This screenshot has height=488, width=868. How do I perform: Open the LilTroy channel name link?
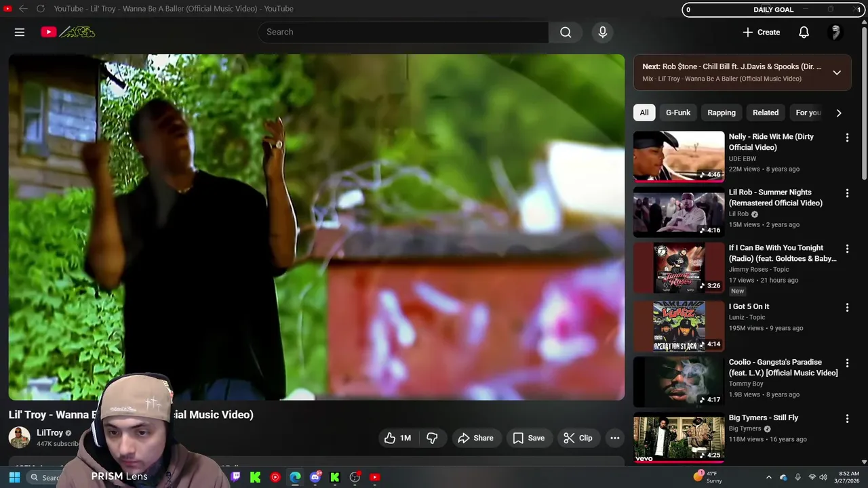50,432
